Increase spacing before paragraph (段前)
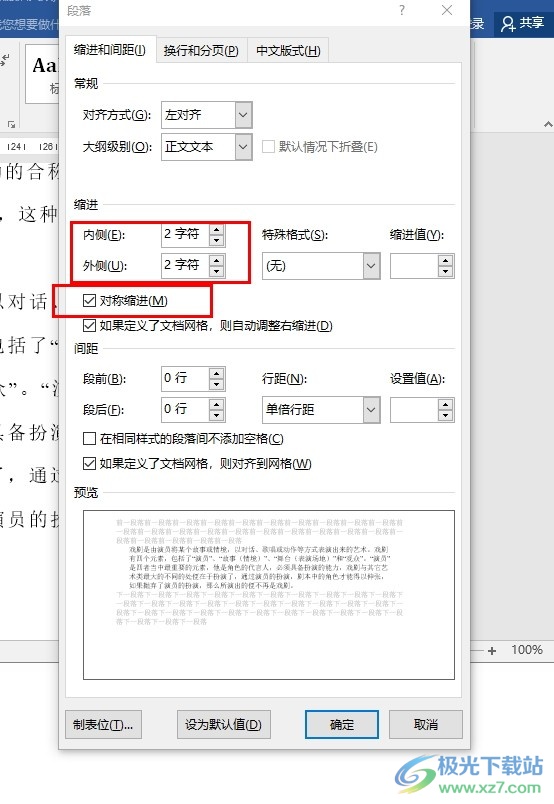The height and width of the screenshot is (804, 554). point(216,374)
